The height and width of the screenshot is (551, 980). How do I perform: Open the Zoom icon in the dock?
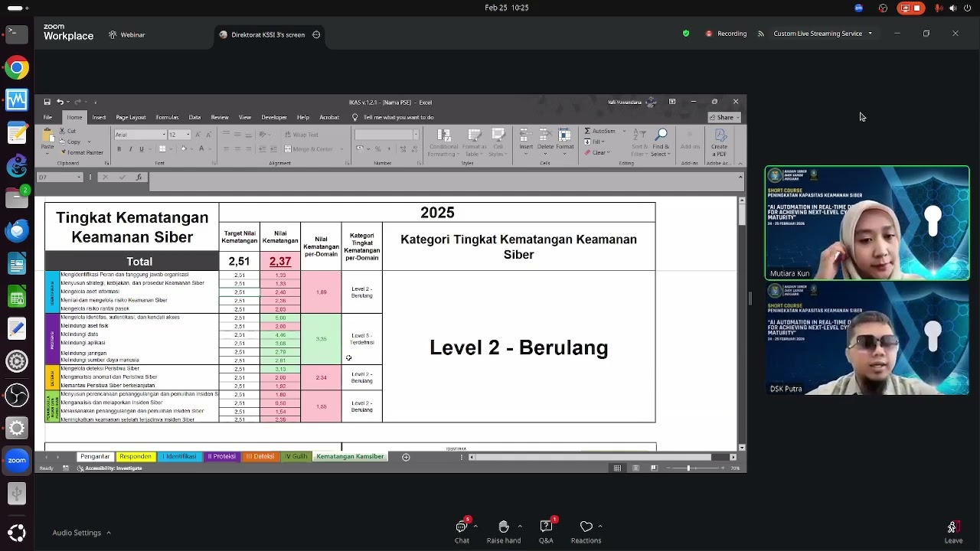(17, 461)
